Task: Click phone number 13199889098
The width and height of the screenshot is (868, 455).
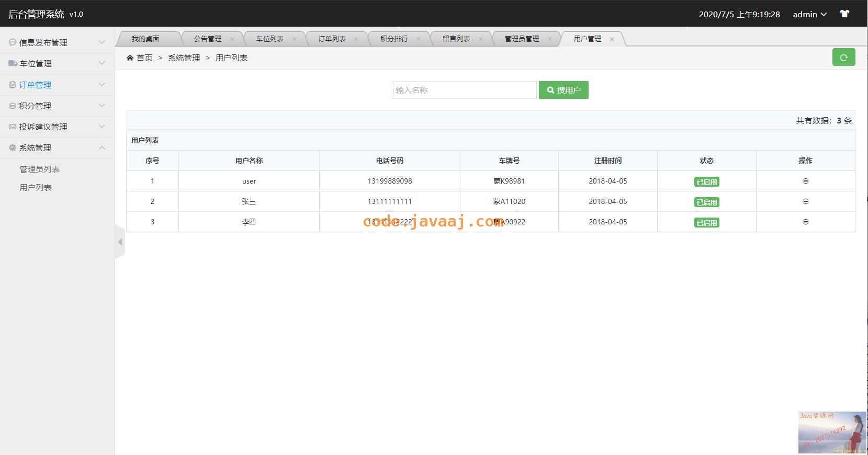Action: (390, 181)
